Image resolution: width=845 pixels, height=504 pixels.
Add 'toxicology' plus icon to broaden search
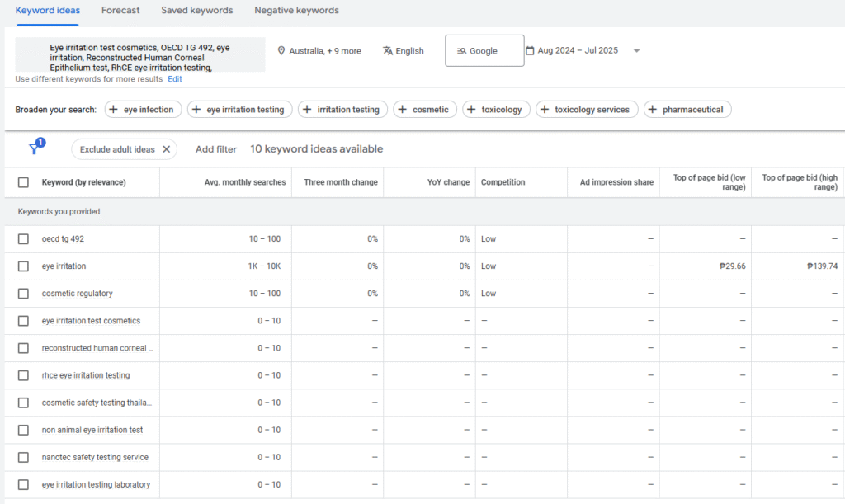472,110
